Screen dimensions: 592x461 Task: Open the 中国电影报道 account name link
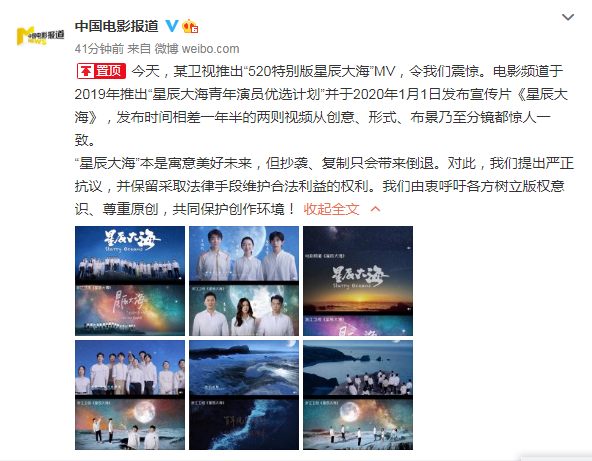[116, 26]
